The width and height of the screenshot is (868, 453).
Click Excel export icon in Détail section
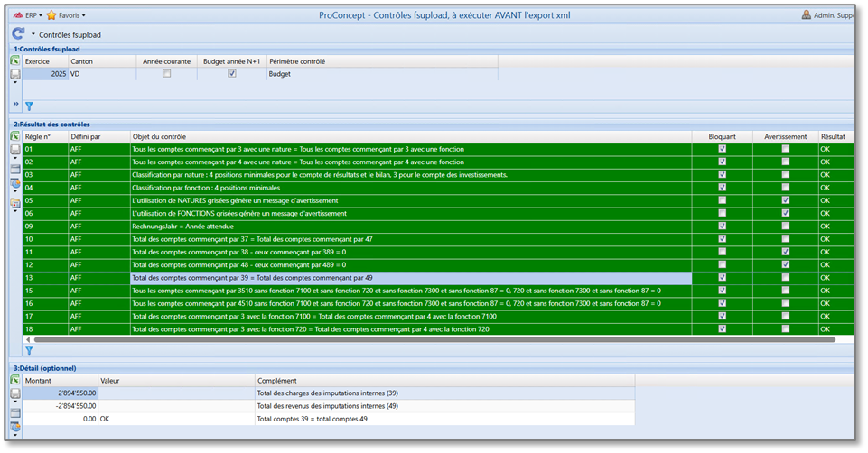(15, 380)
